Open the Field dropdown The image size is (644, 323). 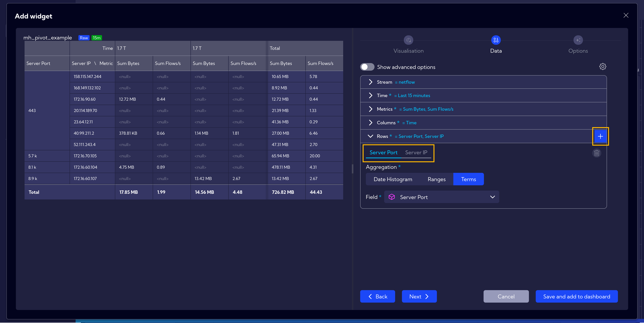[x=441, y=197]
